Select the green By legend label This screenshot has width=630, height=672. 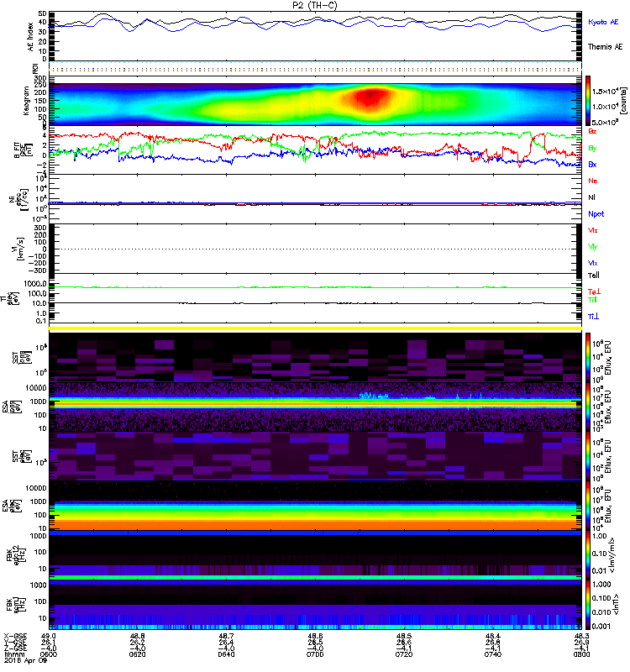592,149
